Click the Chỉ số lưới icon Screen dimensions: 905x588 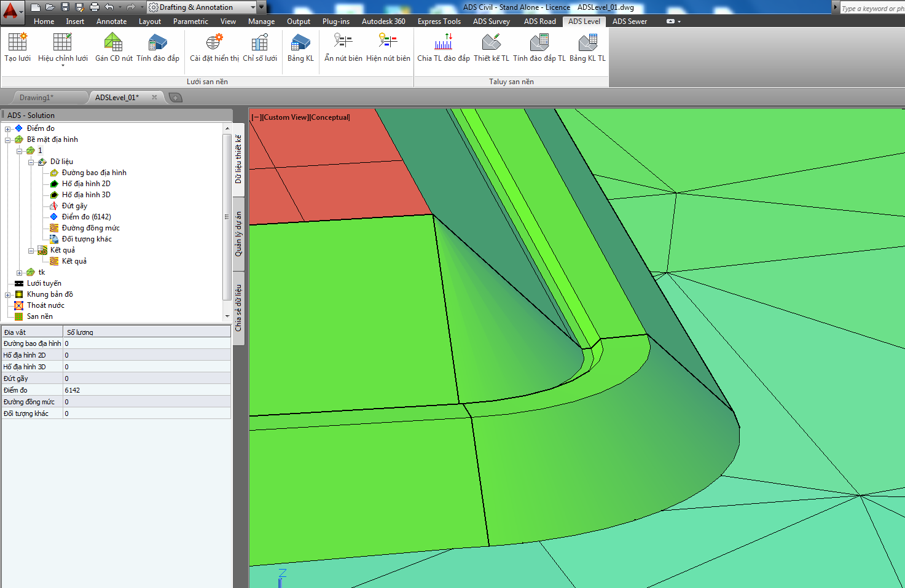(259, 47)
